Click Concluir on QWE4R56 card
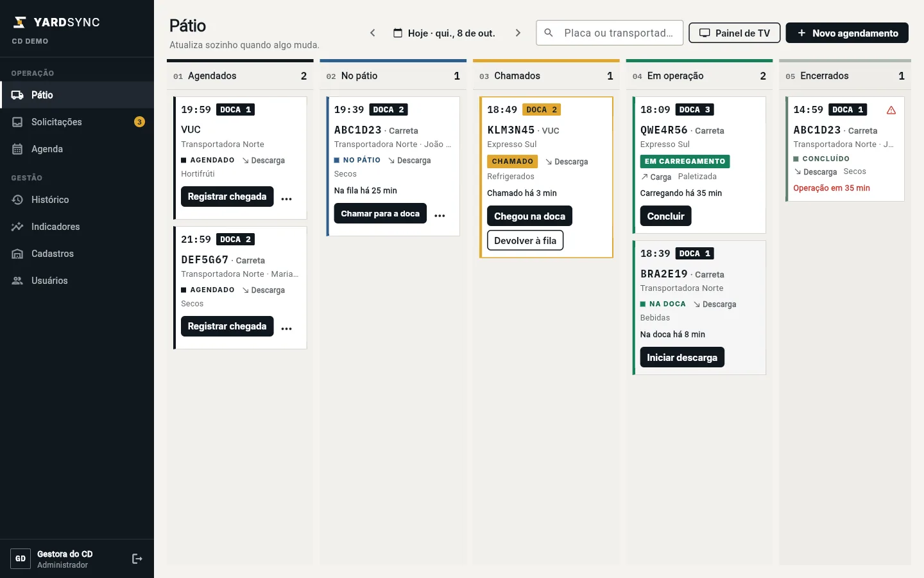This screenshot has height=578, width=924. coord(665,216)
